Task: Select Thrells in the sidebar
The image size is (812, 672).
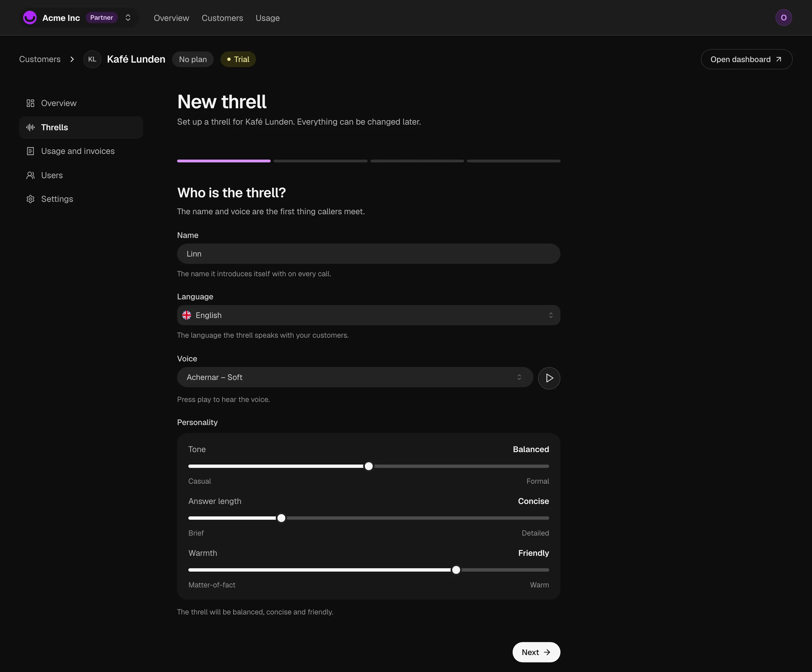Action: pos(81,127)
